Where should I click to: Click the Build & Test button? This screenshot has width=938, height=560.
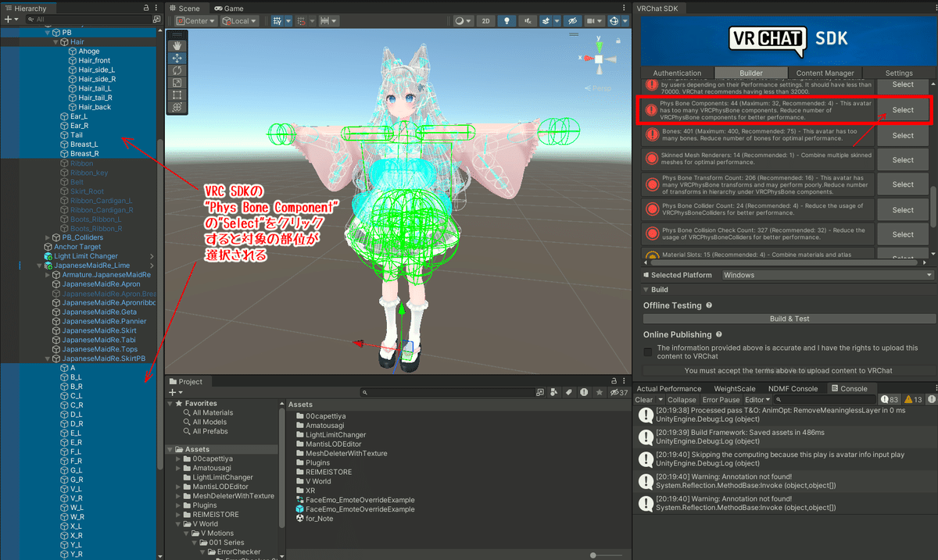click(789, 319)
